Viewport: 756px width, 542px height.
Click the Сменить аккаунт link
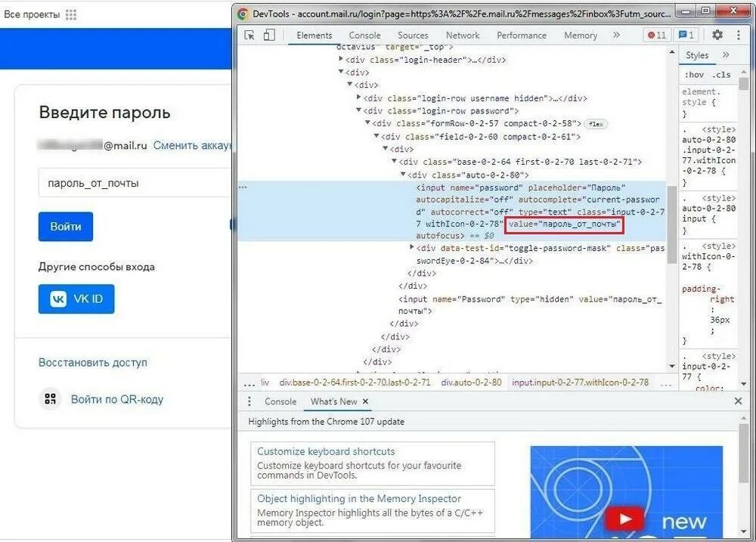coord(192,145)
